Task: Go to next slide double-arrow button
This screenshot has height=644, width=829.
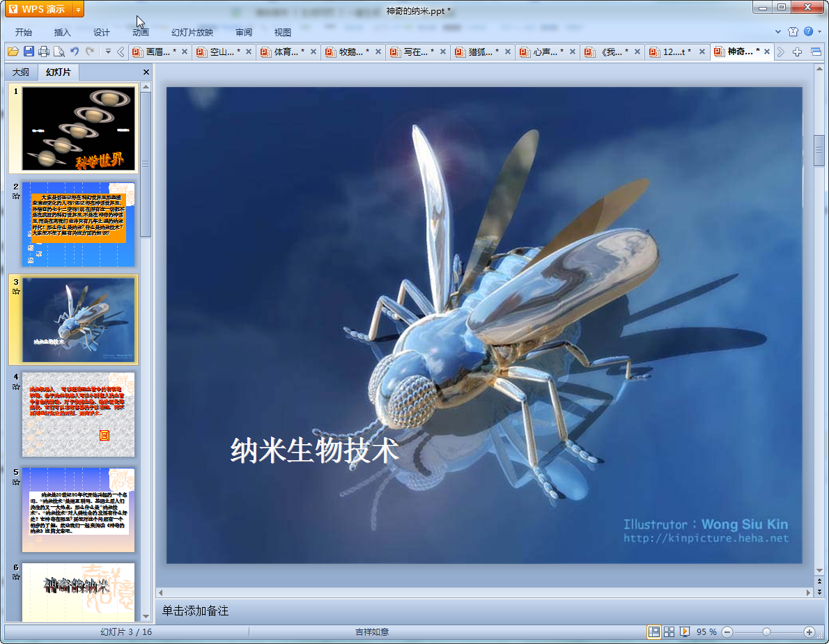Action: (x=819, y=592)
